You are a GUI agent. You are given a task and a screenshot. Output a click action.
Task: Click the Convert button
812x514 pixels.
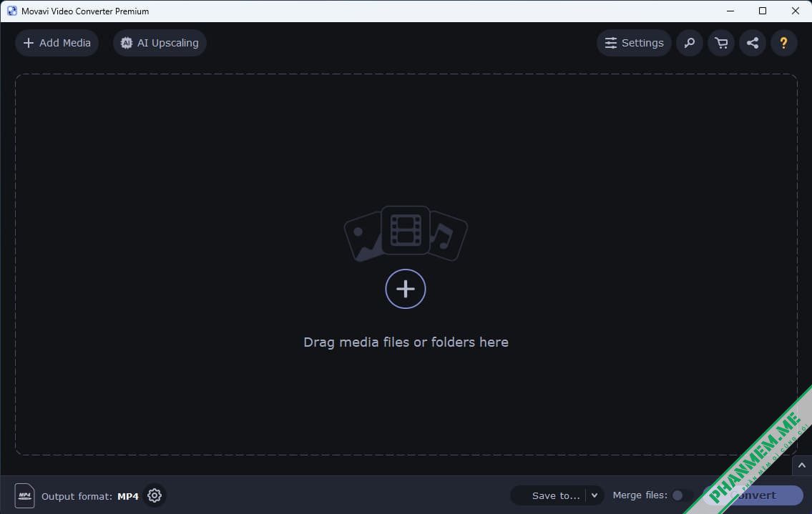(x=753, y=495)
